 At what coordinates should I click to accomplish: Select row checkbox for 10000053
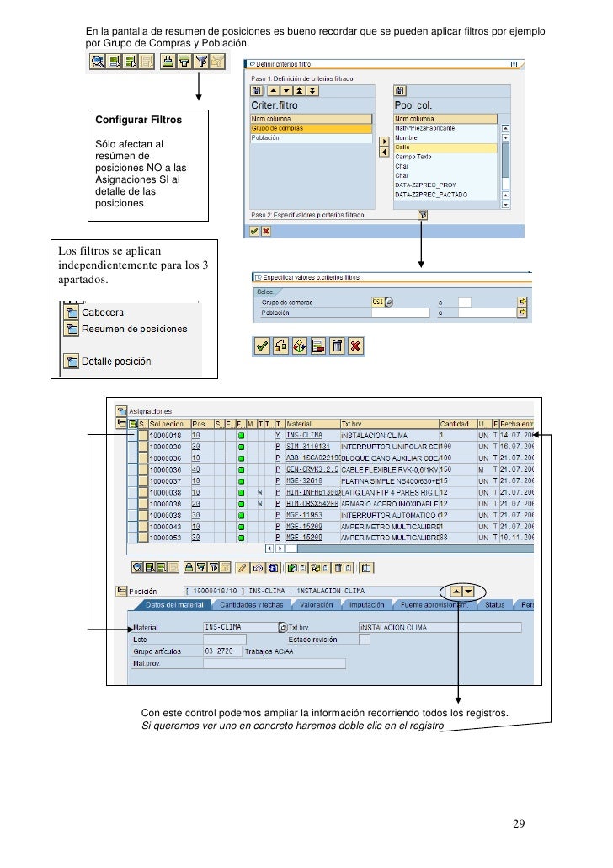click(x=143, y=538)
